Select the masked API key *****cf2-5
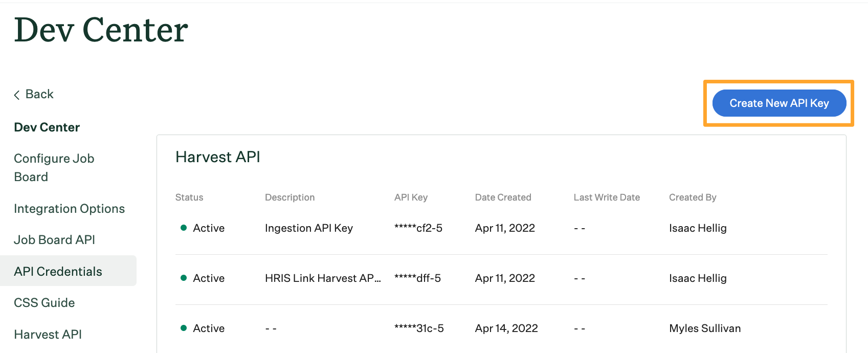The image size is (868, 353). click(419, 228)
